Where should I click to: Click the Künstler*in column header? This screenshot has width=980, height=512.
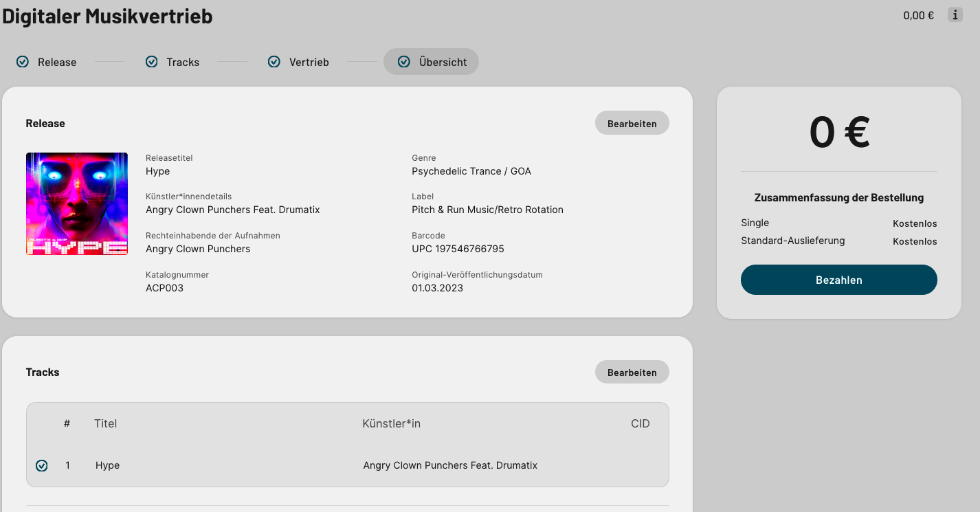(391, 423)
